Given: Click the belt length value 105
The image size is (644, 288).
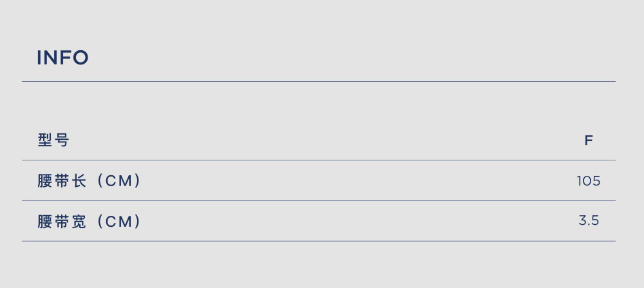Looking at the screenshot, I should pyautogui.click(x=589, y=181).
